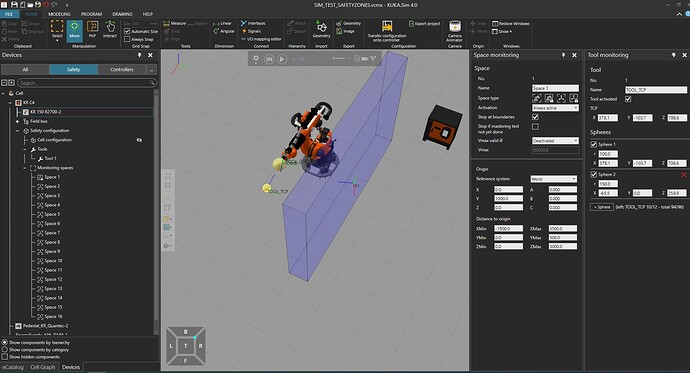Open Cell configuration in the tree
Screen dimensions: 690x373
click(54, 140)
